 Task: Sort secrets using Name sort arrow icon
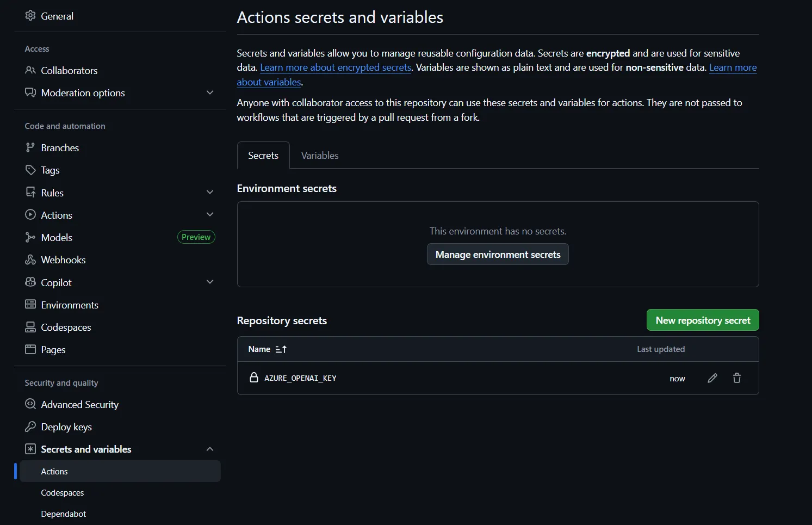281,349
